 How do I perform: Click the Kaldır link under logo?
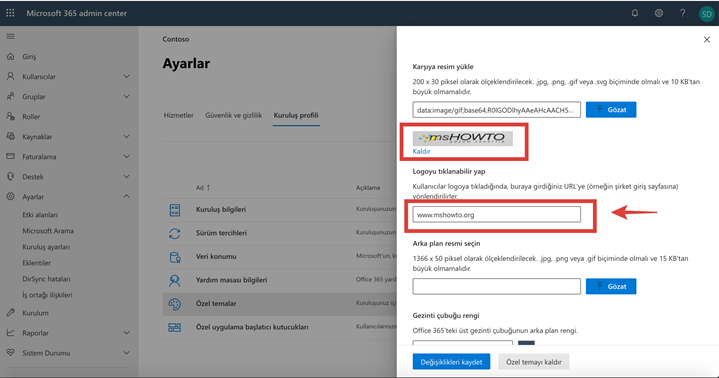[421, 151]
